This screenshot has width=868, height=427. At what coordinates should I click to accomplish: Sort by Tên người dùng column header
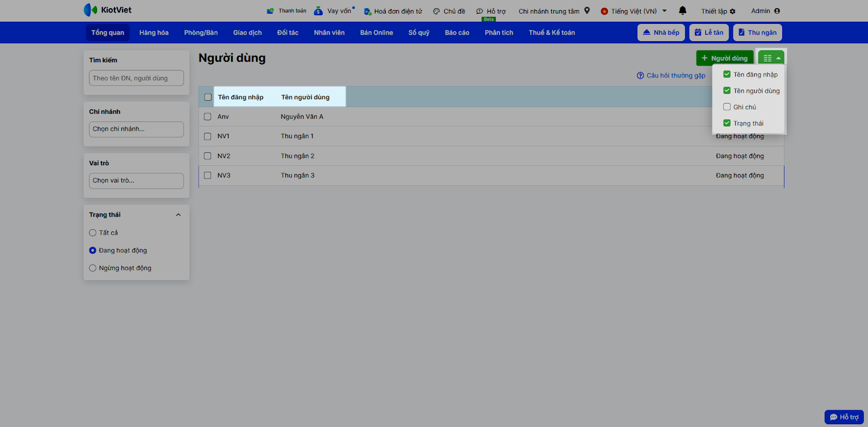point(305,98)
